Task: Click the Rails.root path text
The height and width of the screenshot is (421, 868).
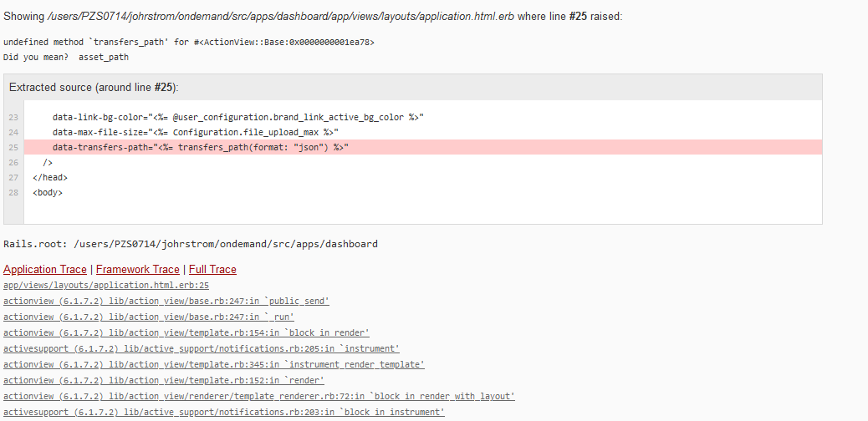Action: pyautogui.click(x=191, y=244)
